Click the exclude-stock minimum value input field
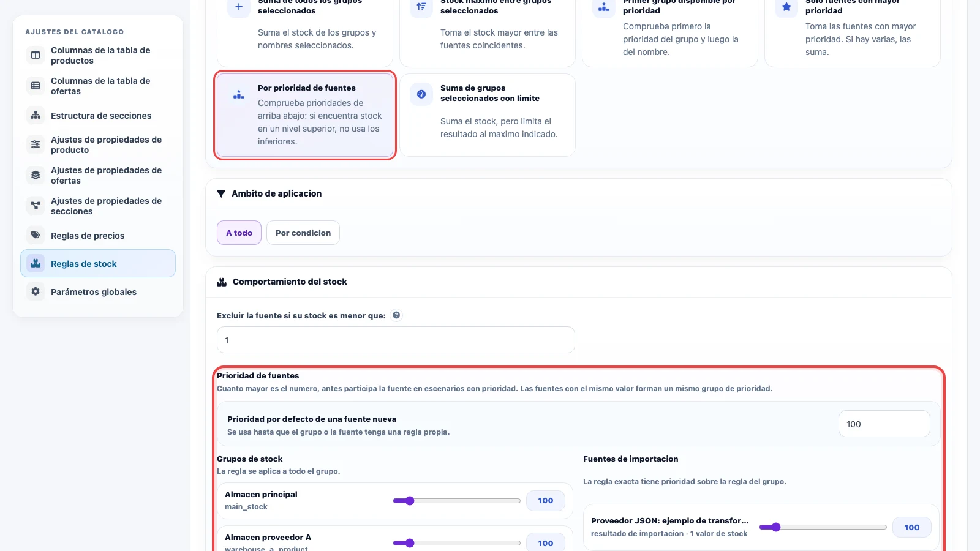Viewport: 980px width, 551px height. [x=396, y=340]
